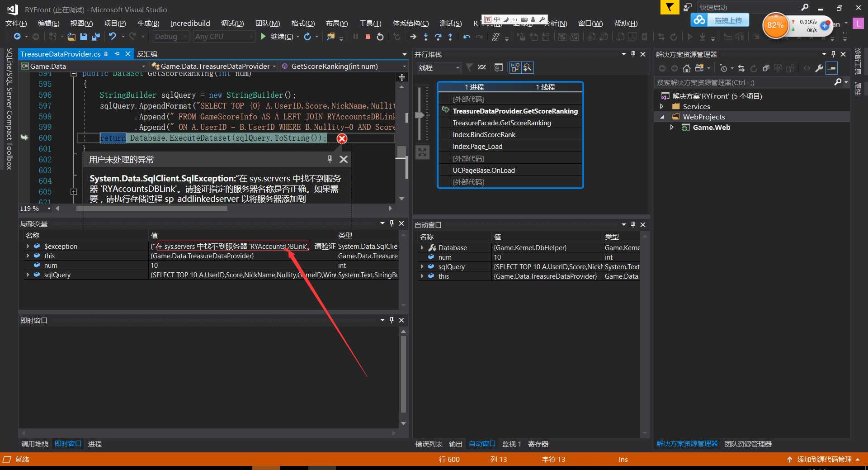Switch to the 反汇编 tab
The height and width of the screenshot is (470, 868).
pos(147,54)
